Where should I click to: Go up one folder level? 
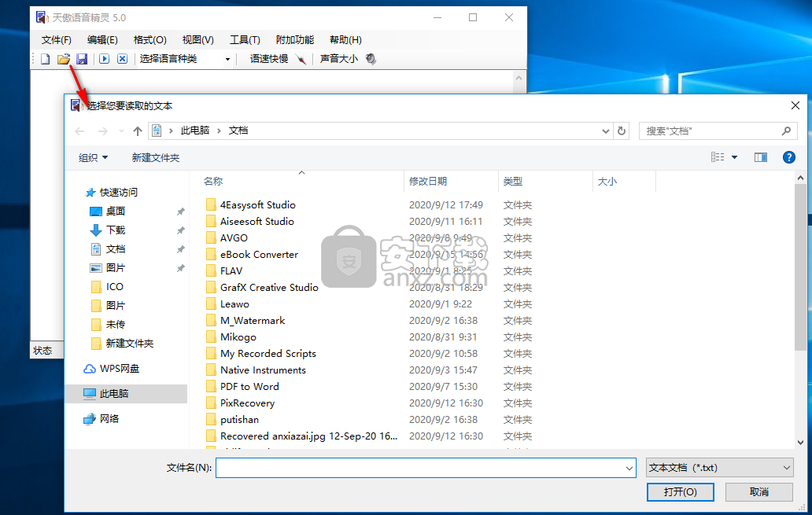137,131
